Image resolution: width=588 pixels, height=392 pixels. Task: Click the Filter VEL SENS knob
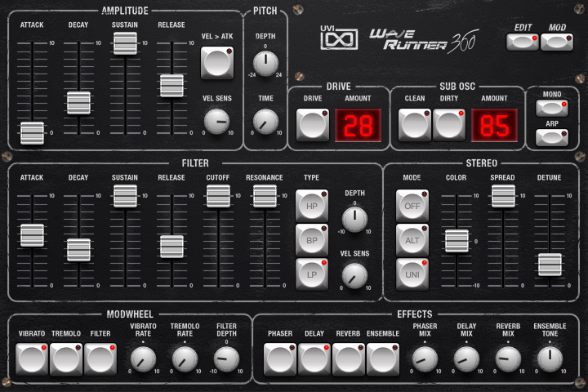(354, 276)
